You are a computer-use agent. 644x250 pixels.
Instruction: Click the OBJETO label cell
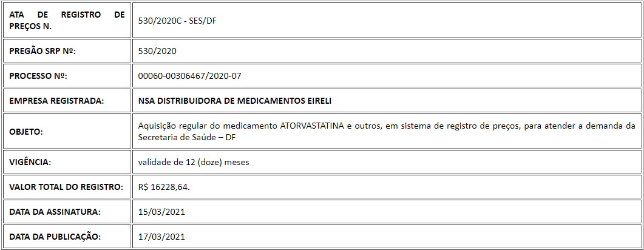[67, 131]
